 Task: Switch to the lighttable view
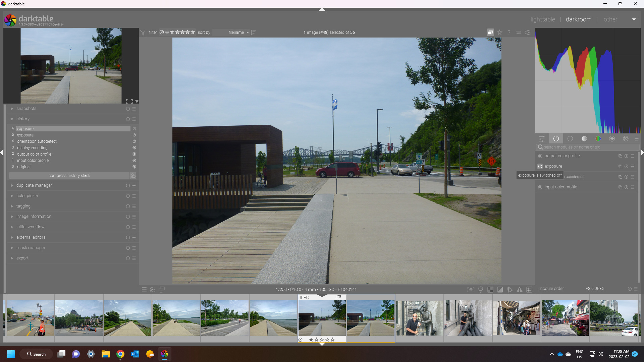543,19
